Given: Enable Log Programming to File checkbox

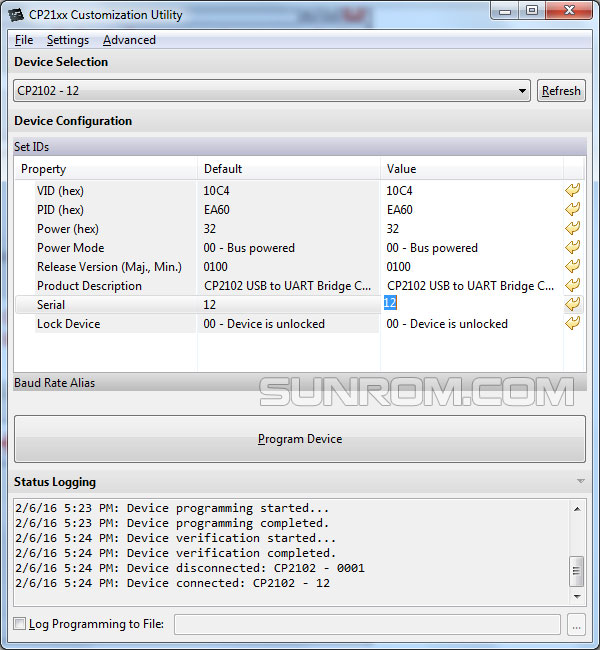Looking at the screenshot, I should click(19, 623).
